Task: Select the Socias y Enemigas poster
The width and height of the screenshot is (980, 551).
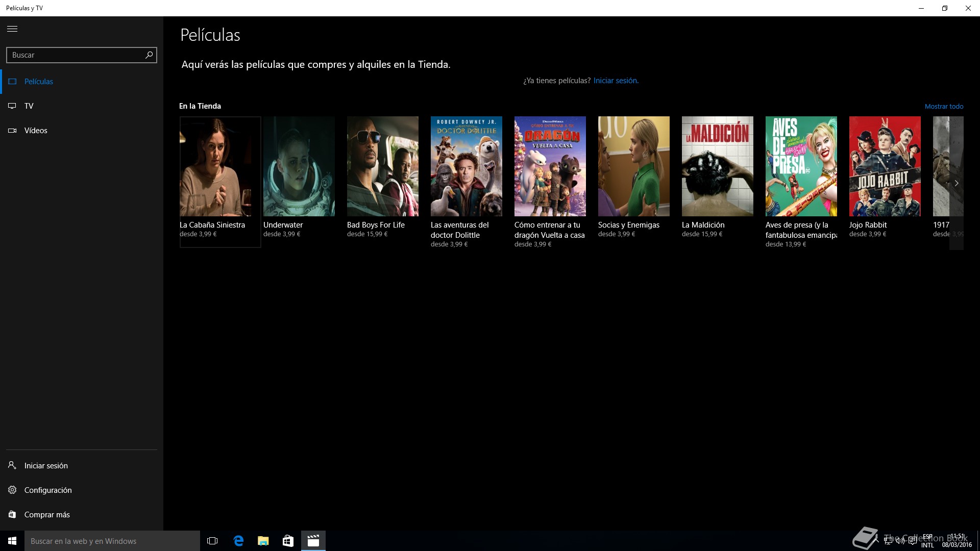Action: 634,166
